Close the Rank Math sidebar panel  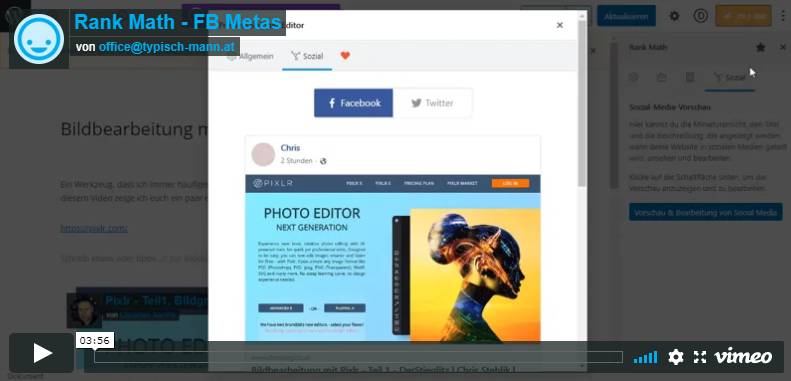(783, 47)
